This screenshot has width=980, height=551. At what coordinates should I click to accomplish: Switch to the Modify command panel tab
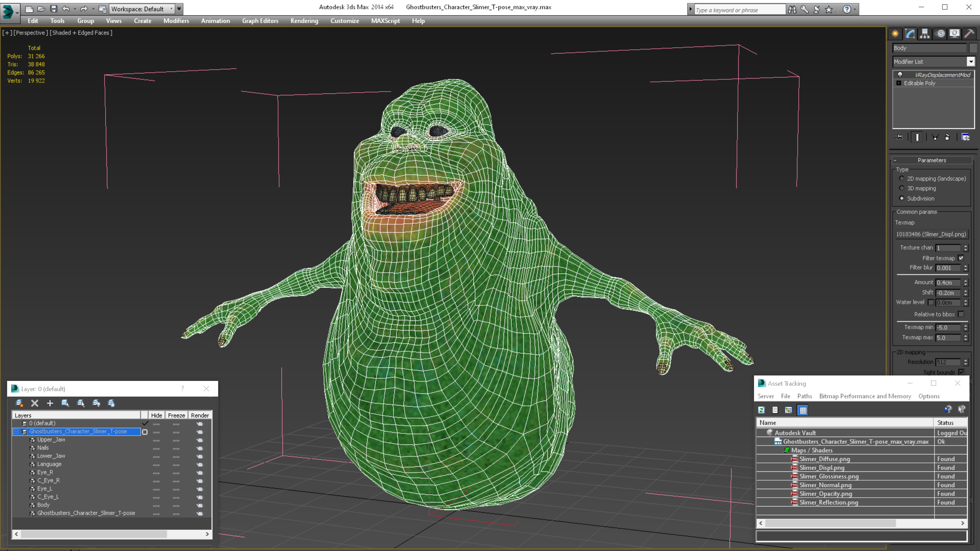(x=910, y=33)
